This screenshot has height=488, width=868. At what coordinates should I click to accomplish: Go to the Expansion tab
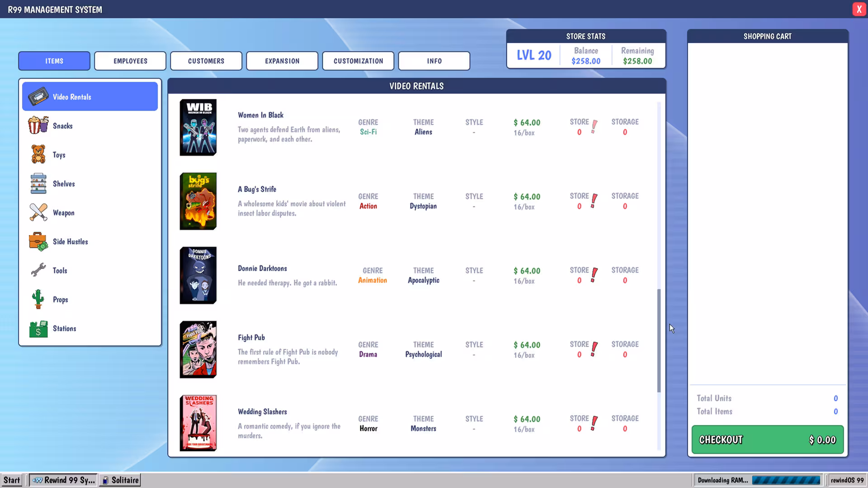[282, 61]
